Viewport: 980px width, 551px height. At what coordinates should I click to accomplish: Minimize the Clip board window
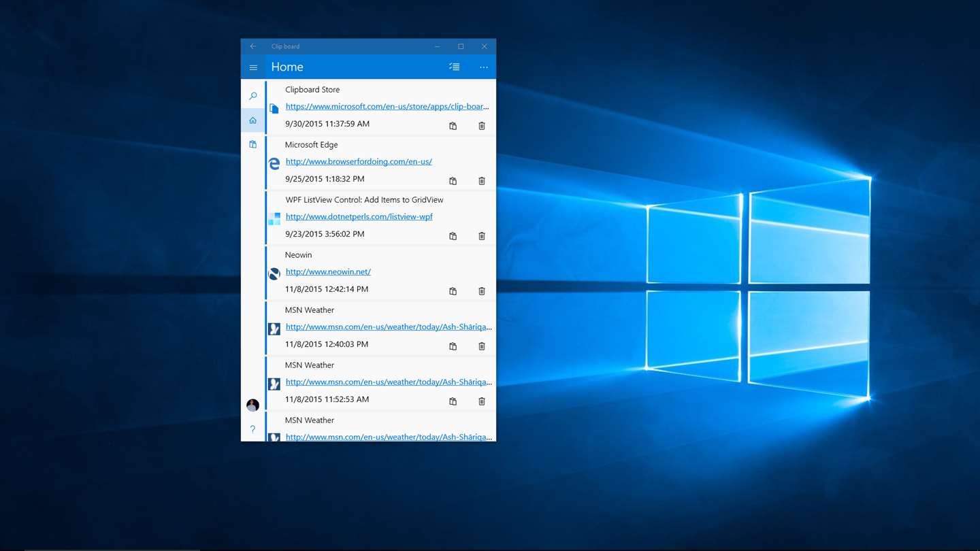click(438, 46)
